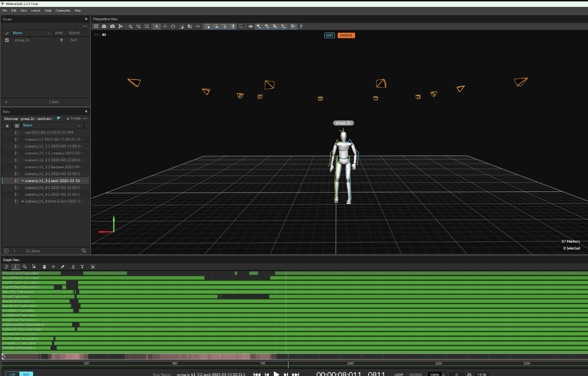The height and width of the screenshot is (376, 588).
Task: Skip to the last frame
Action: point(295,374)
